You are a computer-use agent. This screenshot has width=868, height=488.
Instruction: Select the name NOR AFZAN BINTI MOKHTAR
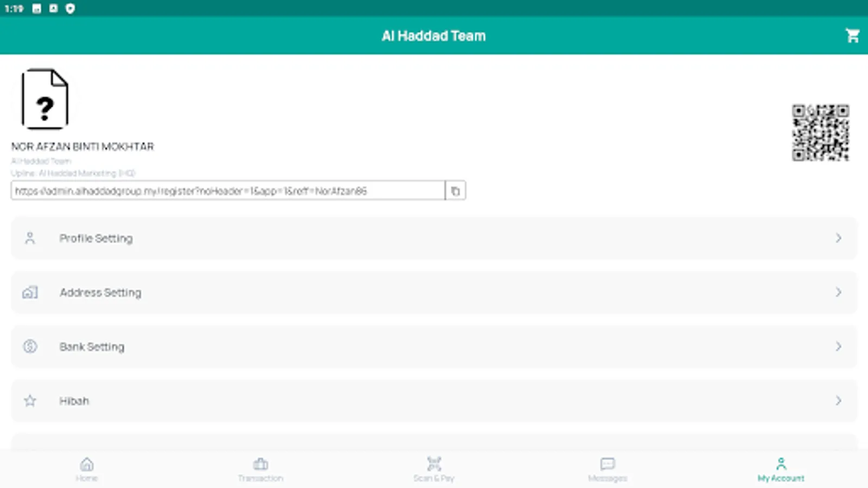82,146
